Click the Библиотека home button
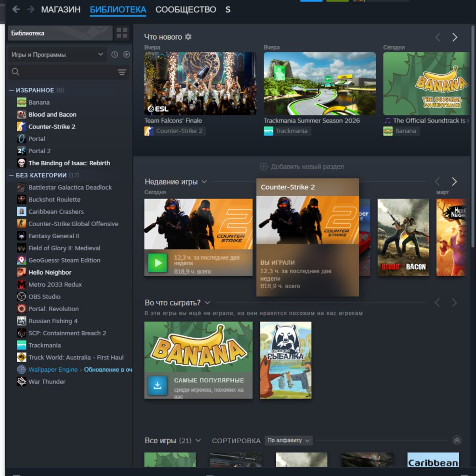 click(x=60, y=33)
